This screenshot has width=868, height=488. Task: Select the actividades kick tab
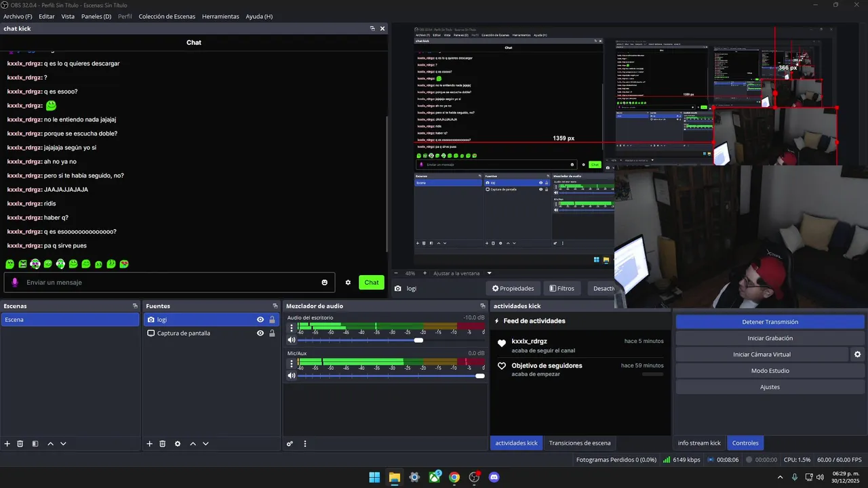click(x=516, y=443)
